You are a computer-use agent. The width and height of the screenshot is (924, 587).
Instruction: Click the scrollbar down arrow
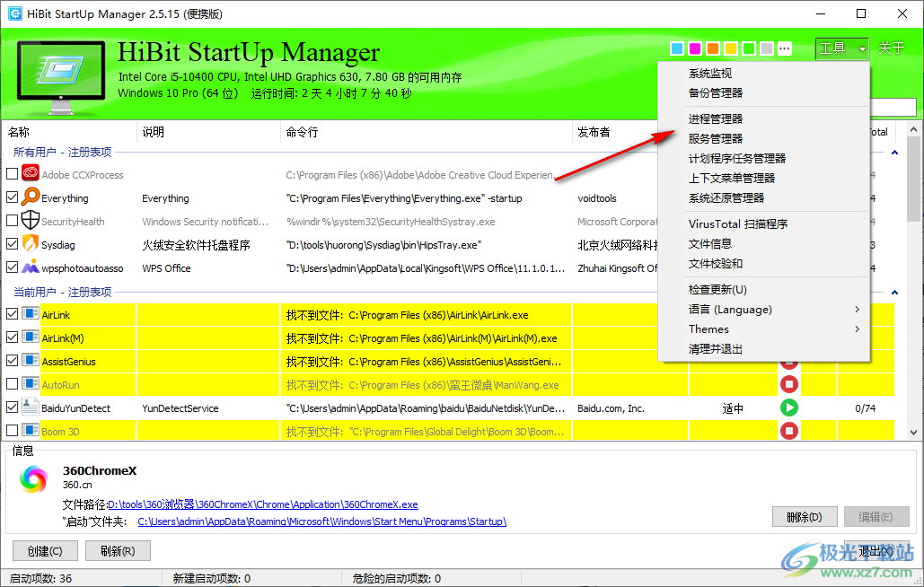click(913, 433)
